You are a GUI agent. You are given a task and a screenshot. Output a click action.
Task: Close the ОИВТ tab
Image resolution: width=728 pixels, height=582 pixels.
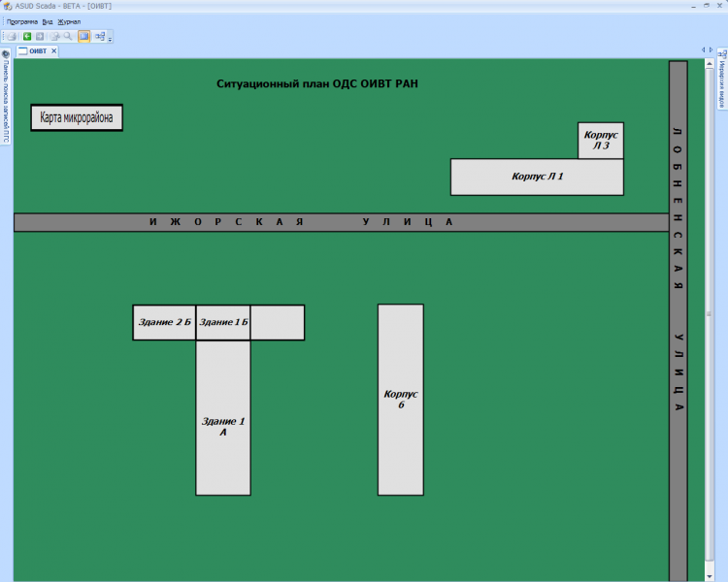[x=54, y=50]
